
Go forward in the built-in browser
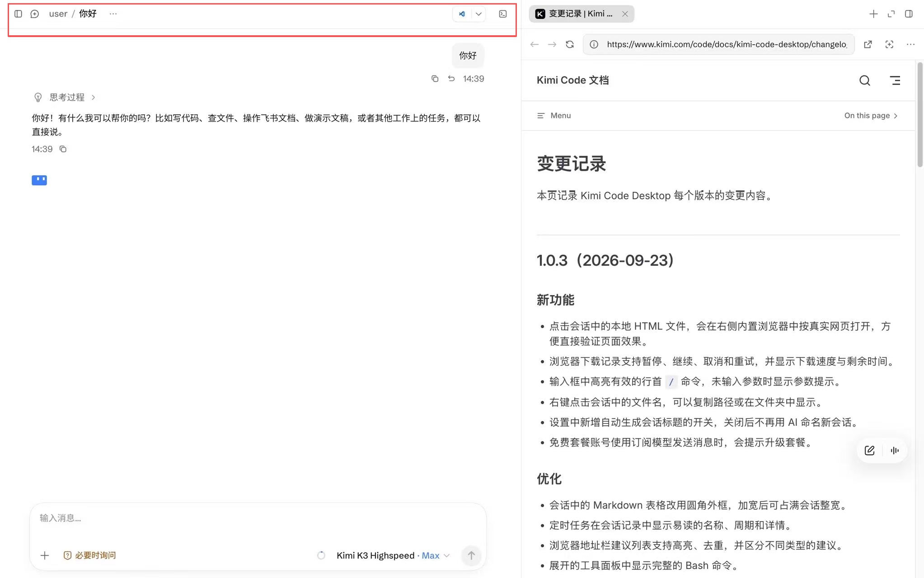click(552, 44)
